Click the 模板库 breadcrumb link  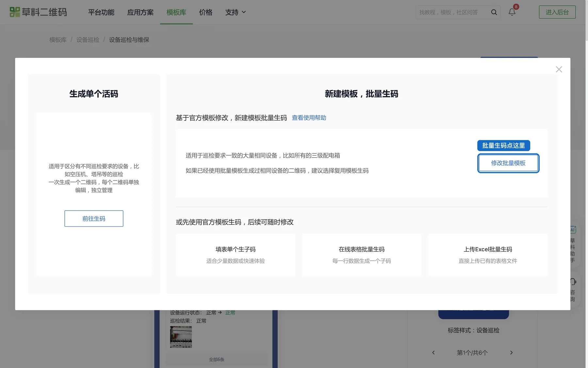point(58,40)
